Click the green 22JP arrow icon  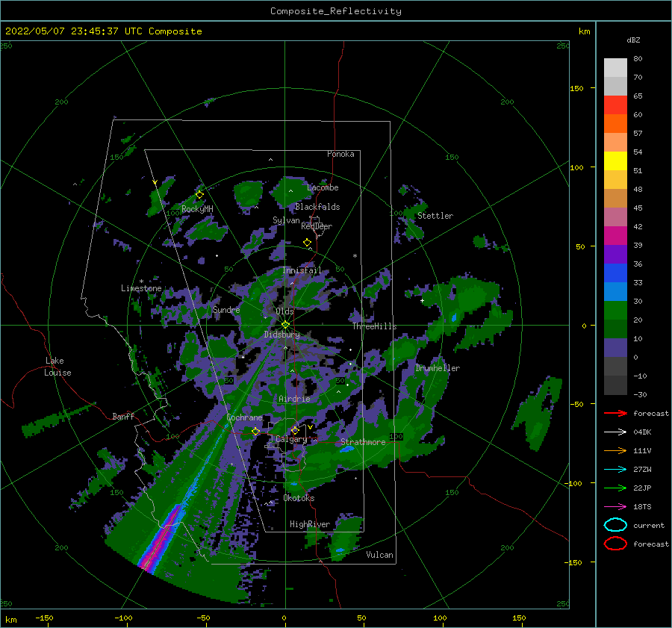point(615,488)
